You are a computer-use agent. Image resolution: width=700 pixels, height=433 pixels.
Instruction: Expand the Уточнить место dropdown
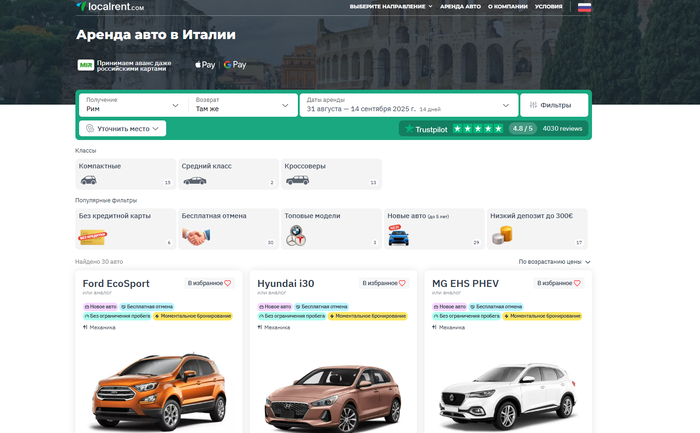coord(123,129)
